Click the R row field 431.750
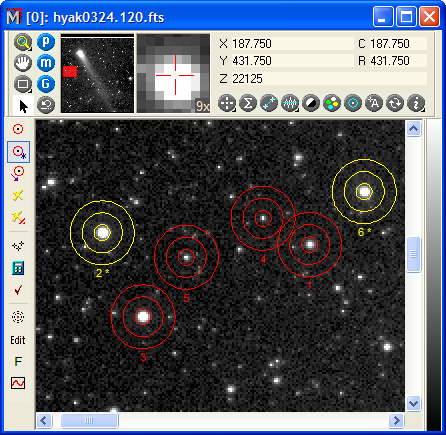This screenshot has width=446, height=435. (398, 61)
